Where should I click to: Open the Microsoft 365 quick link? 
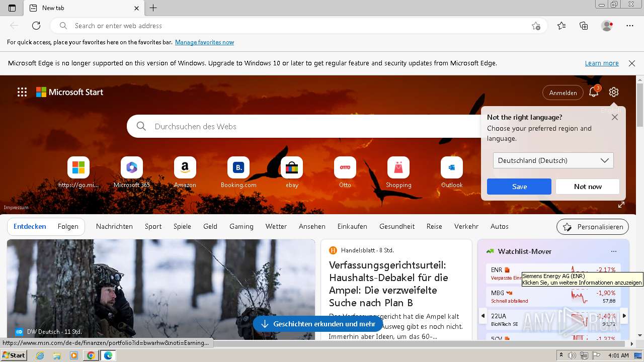pyautogui.click(x=132, y=172)
